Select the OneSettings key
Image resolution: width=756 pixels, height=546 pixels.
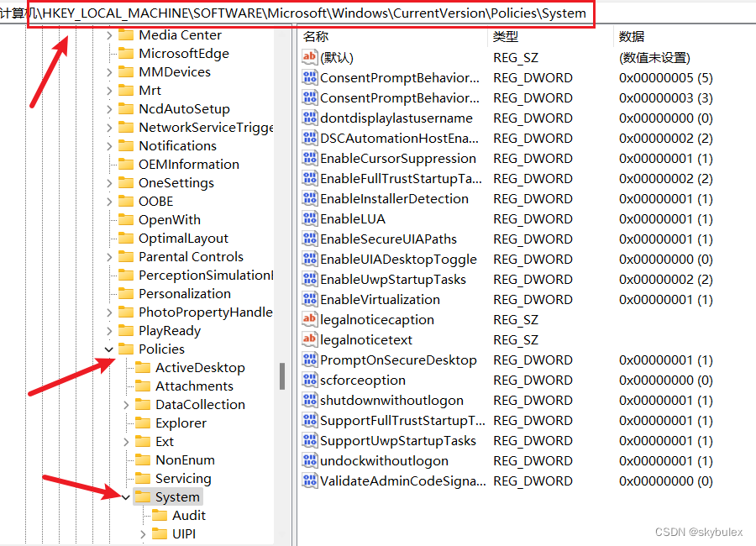pos(176,183)
